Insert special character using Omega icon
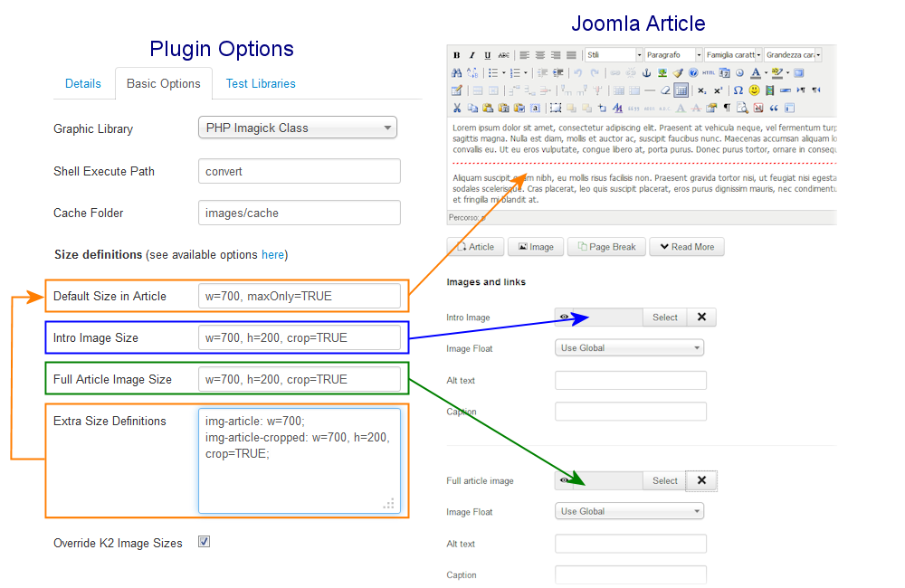This screenshot has height=588, width=905. (x=738, y=90)
